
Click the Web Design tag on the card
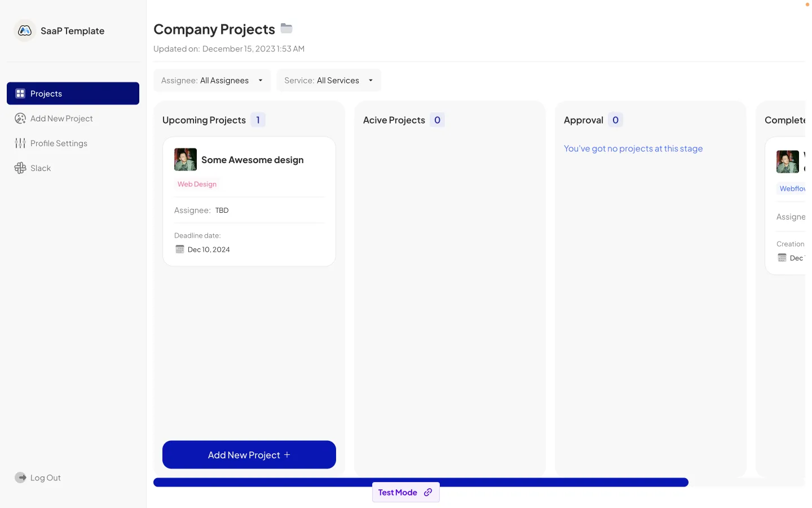tap(197, 183)
